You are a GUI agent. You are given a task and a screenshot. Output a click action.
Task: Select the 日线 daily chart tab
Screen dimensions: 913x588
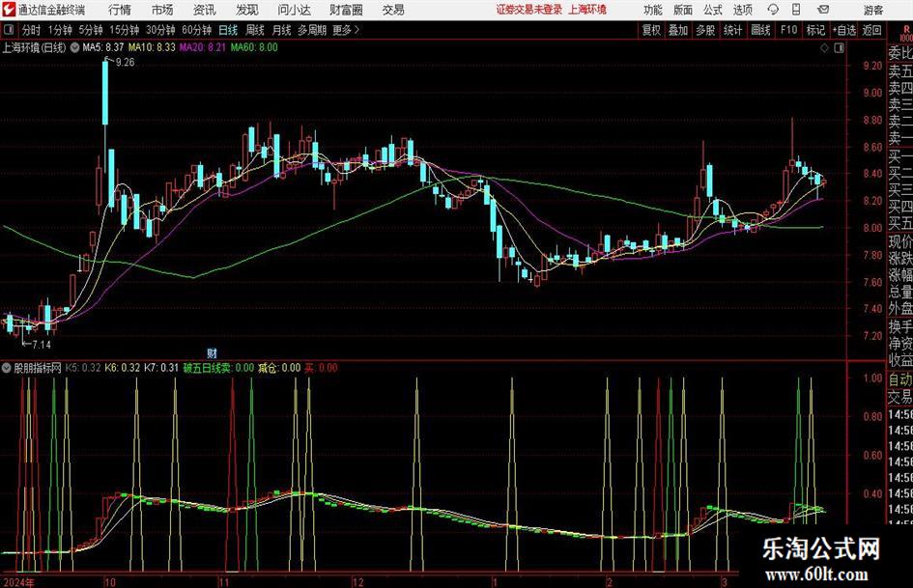tap(228, 30)
